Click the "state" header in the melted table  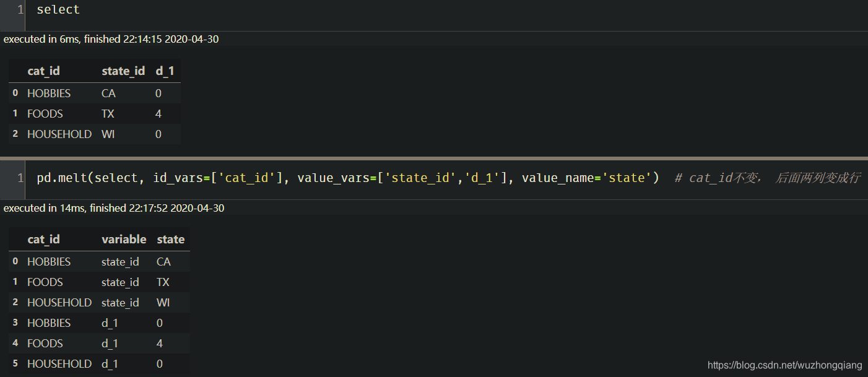(x=170, y=239)
